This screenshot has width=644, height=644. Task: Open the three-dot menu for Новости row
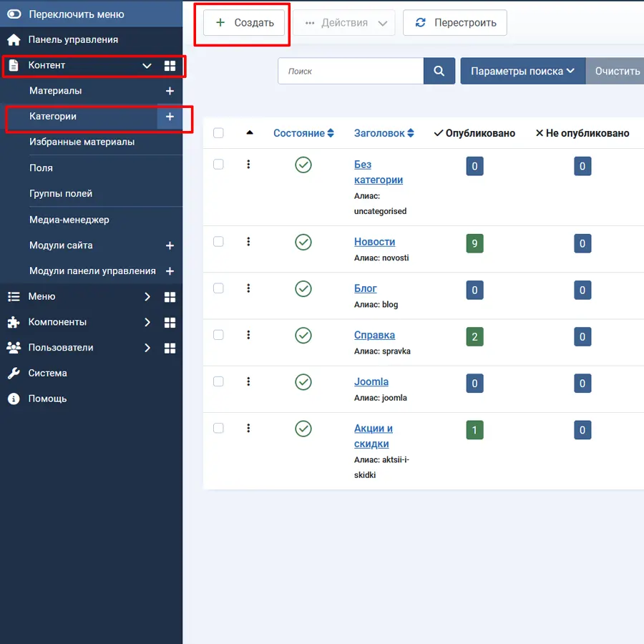click(x=248, y=242)
